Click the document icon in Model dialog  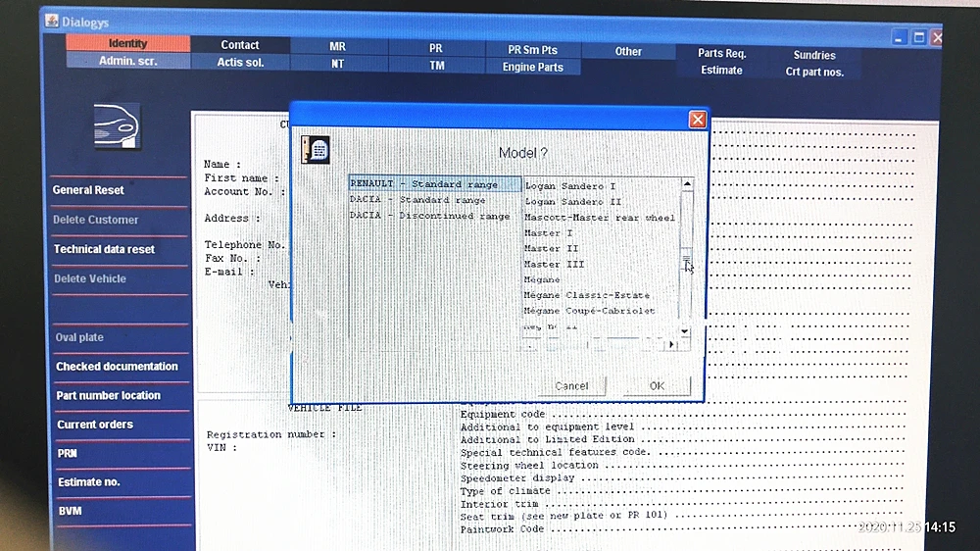pyautogui.click(x=315, y=149)
